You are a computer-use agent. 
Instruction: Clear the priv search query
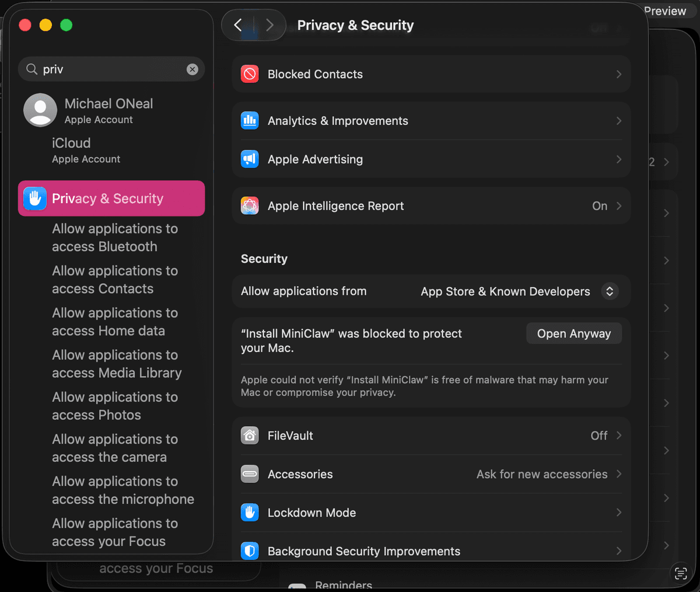pyautogui.click(x=192, y=69)
